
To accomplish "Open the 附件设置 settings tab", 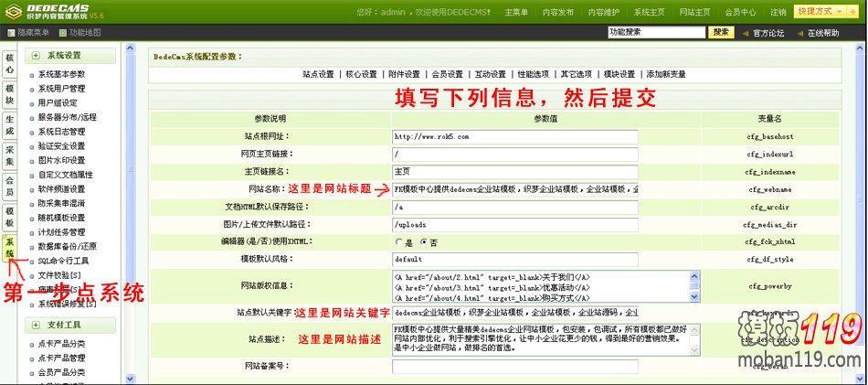I will click(404, 74).
